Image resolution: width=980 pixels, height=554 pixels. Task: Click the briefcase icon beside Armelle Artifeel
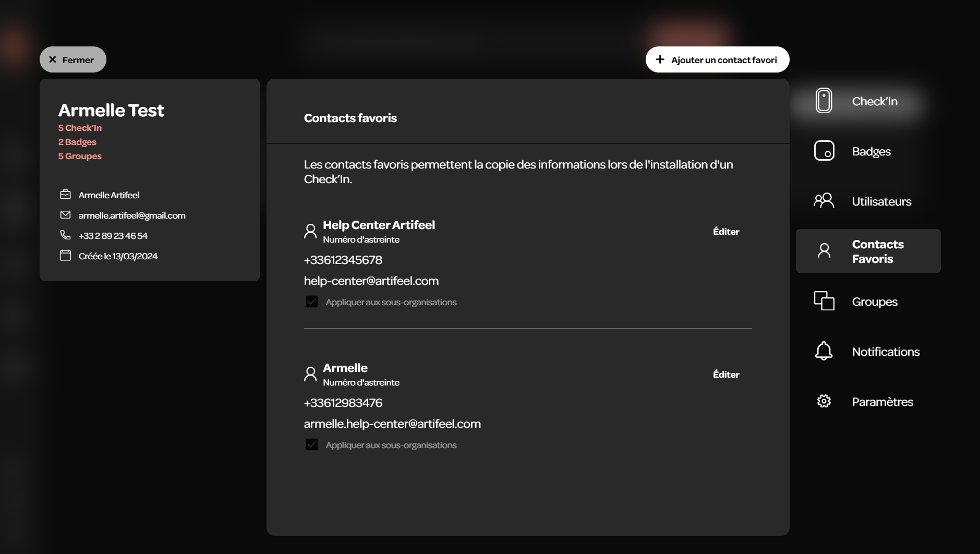[65, 195]
